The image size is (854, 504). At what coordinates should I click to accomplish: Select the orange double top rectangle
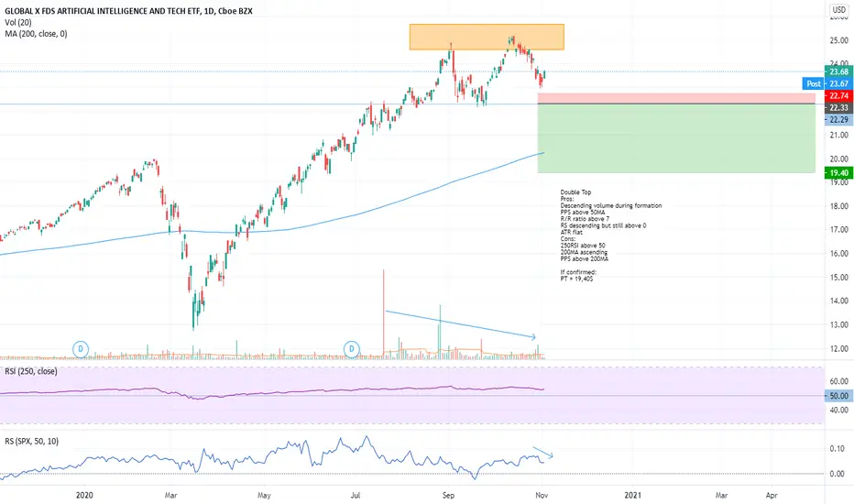487,37
